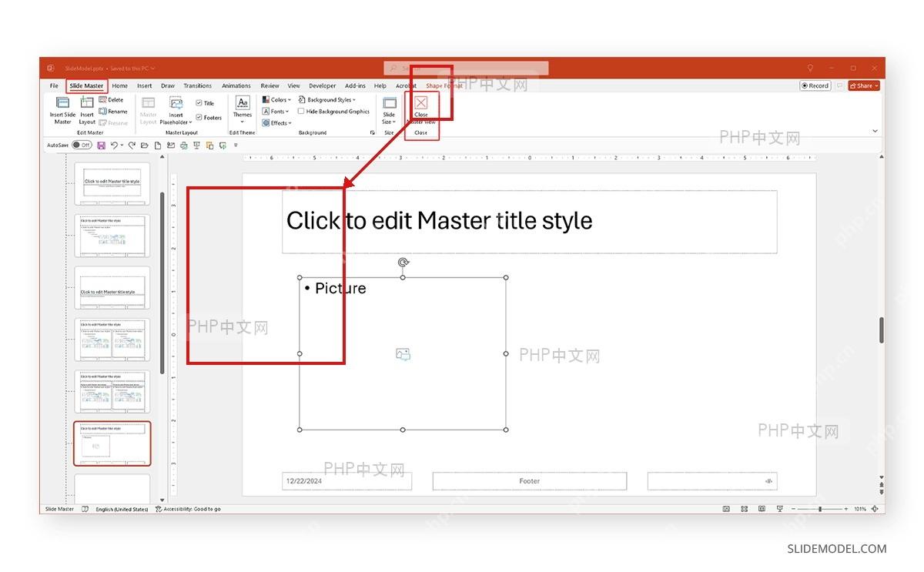This screenshot has height=572, width=924.
Task: Switch to the Review tab
Action: pyautogui.click(x=269, y=86)
